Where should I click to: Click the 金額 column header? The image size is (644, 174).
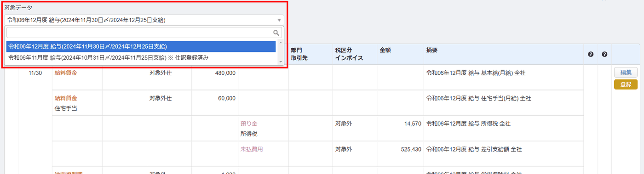[x=385, y=50]
